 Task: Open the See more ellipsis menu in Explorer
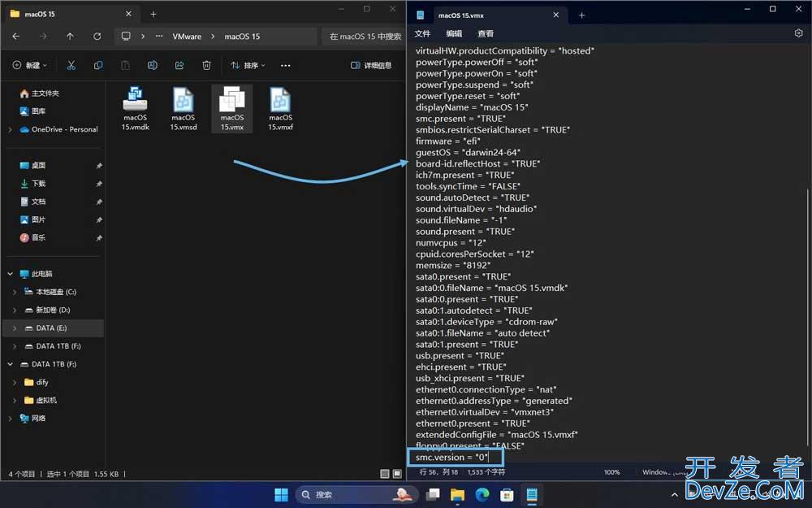285,65
